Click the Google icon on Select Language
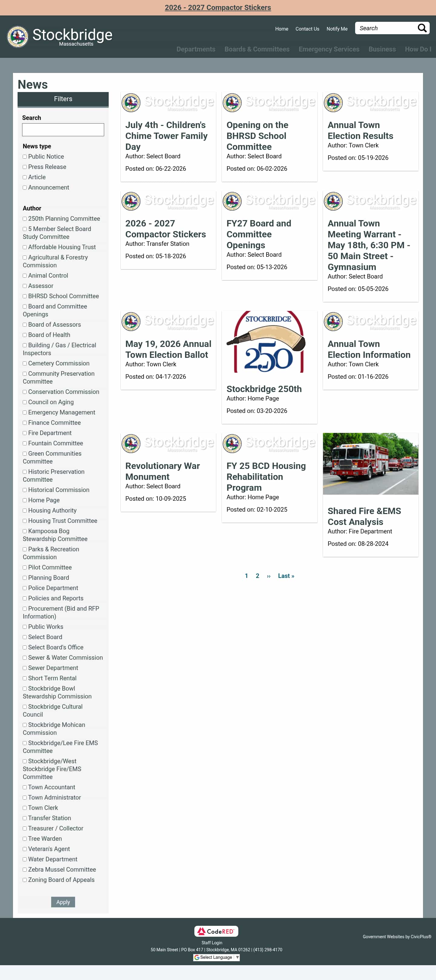436x980 pixels. coord(197,957)
